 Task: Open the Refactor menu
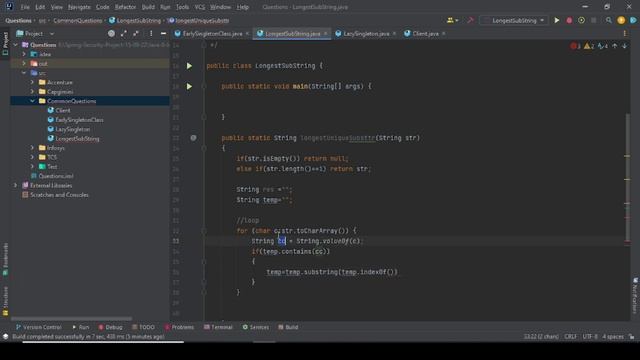125,7
